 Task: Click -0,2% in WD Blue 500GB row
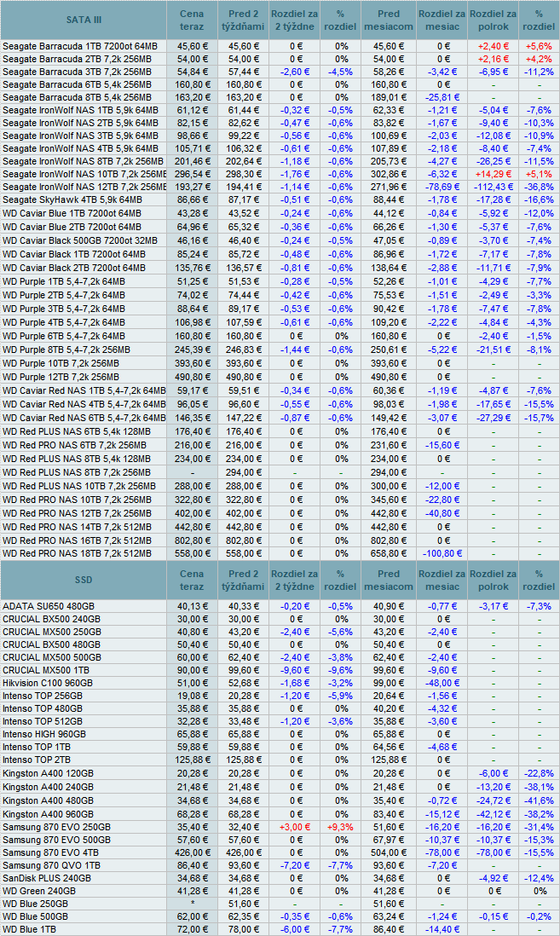pyautogui.click(x=539, y=916)
